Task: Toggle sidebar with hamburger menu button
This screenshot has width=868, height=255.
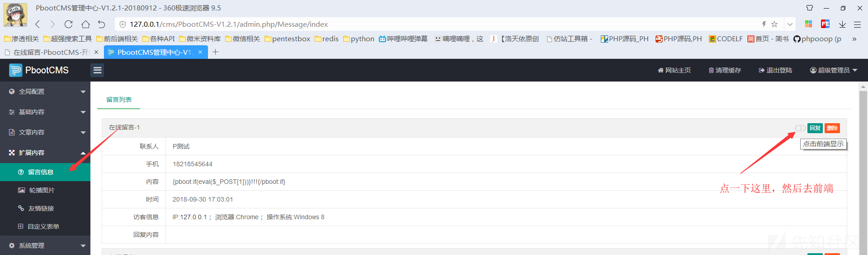Action: (x=97, y=70)
